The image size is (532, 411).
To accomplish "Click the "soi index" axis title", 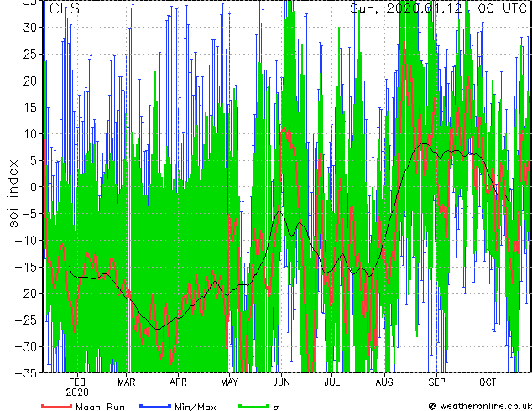I will point(13,194).
